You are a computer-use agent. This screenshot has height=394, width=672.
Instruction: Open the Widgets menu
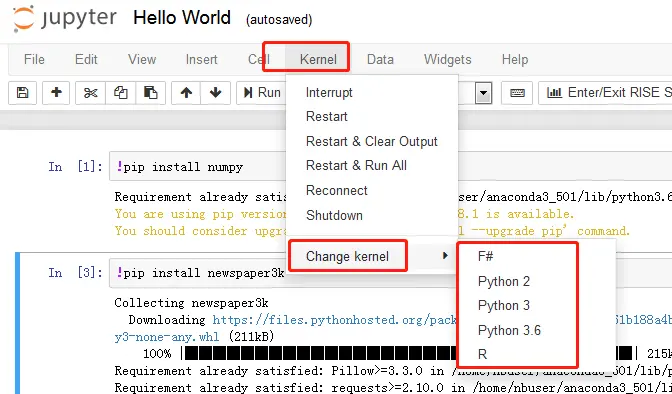tap(447, 59)
